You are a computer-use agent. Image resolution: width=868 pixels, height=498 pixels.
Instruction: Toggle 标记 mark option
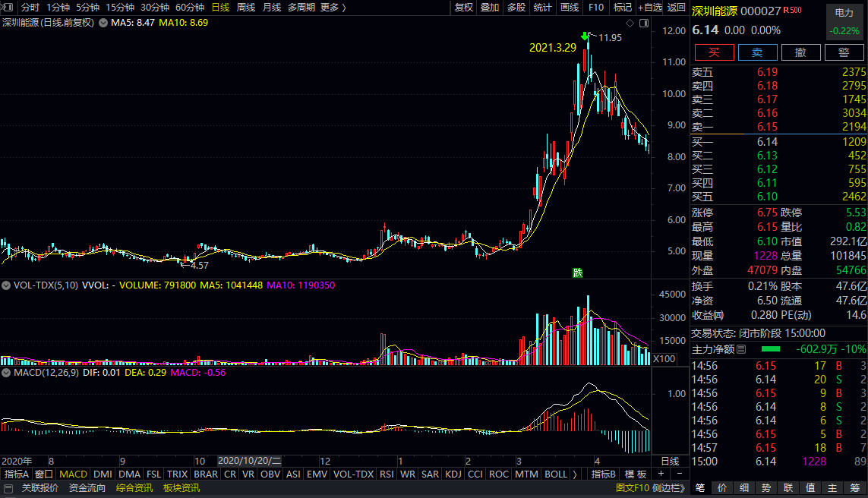tap(623, 7)
